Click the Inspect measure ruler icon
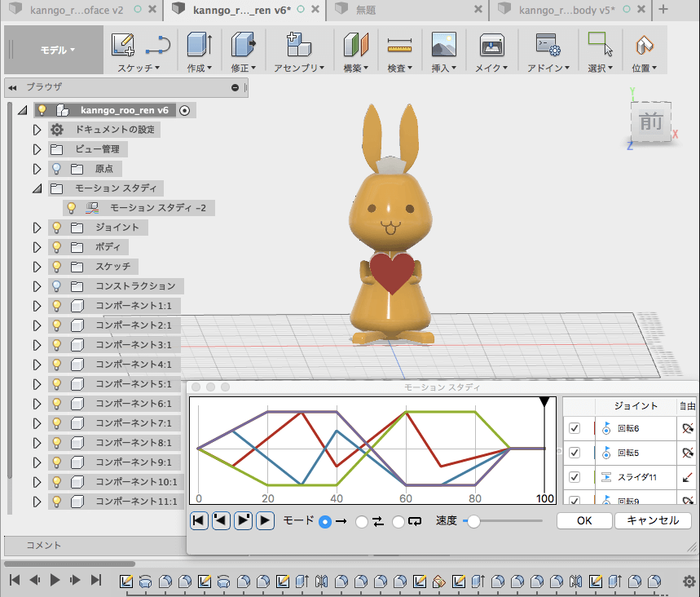700x597 pixels. coord(400,44)
